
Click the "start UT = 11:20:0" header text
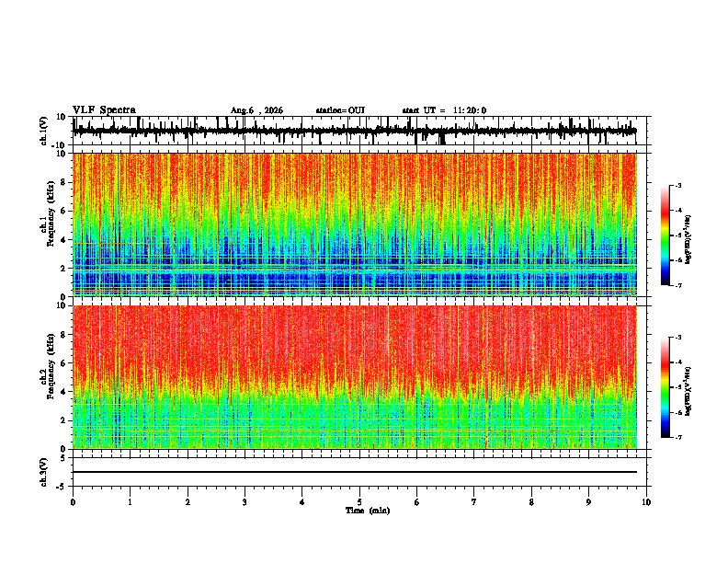[444, 110]
